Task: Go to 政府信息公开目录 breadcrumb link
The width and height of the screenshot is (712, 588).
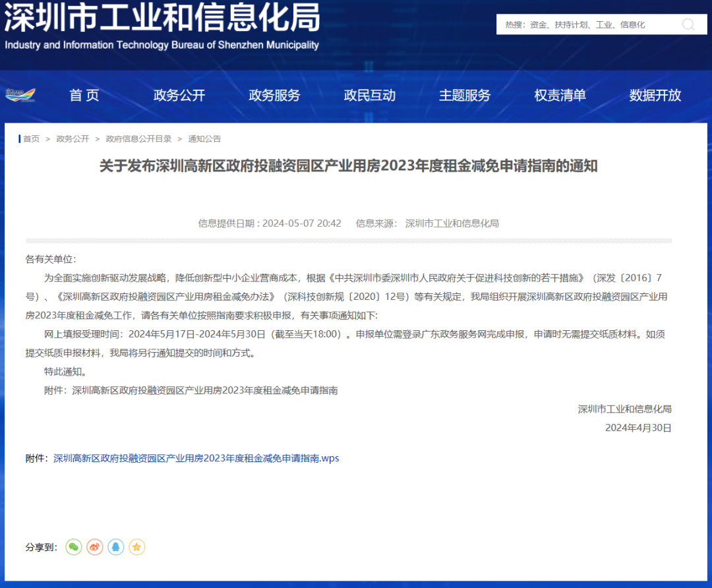Action: coord(138,139)
